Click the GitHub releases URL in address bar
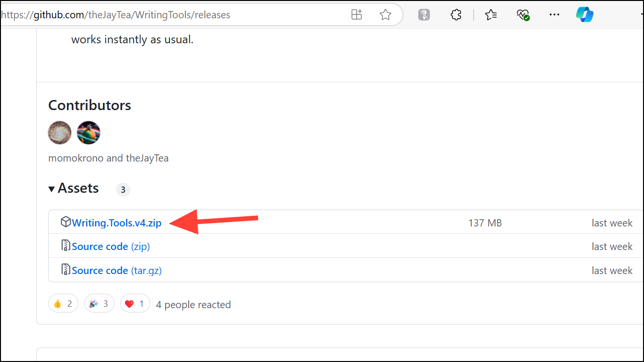This screenshot has width=644, height=362. [x=116, y=15]
